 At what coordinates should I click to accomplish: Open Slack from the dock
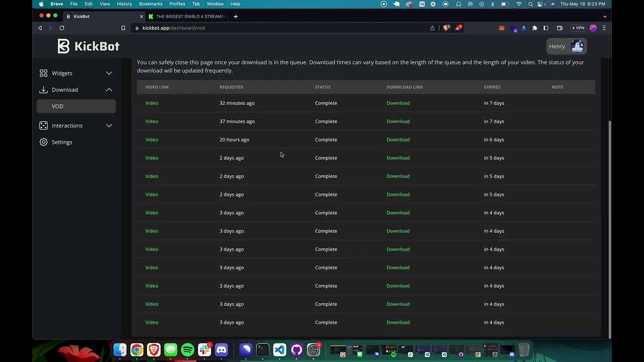click(x=205, y=350)
